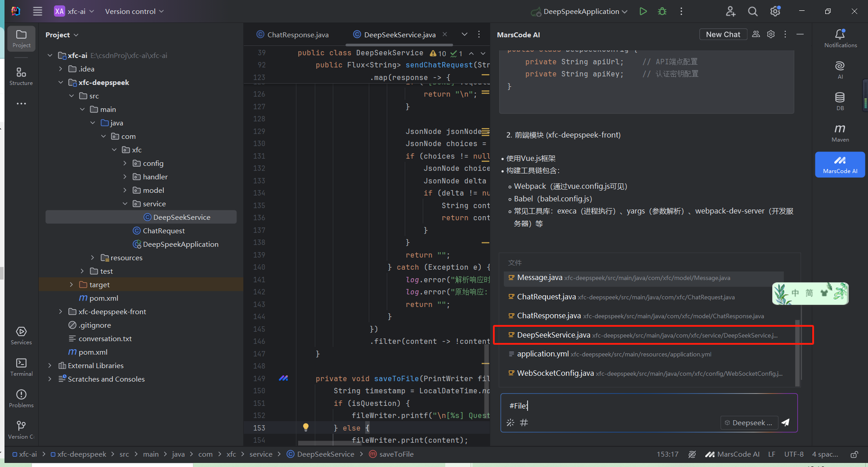Change UTF-8 file encoding in status bar
This screenshot has height=467, width=868.
pyautogui.click(x=794, y=454)
